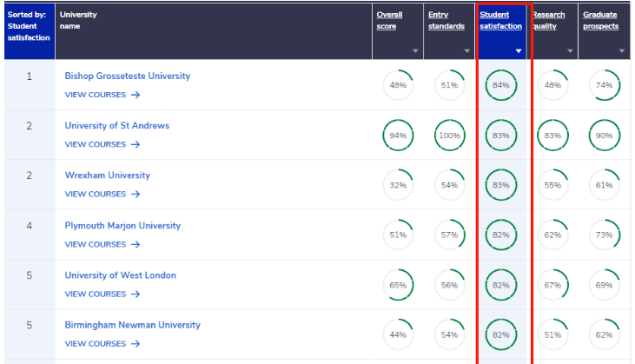
Task: Click Birmingham Newman 54% entry standards circle
Action: click(x=449, y=334)
